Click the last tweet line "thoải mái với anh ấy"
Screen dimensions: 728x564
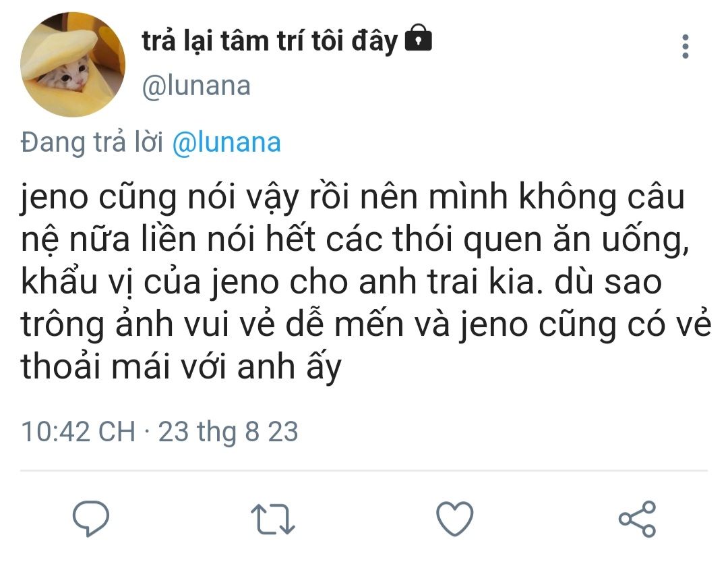pos(181,368)
